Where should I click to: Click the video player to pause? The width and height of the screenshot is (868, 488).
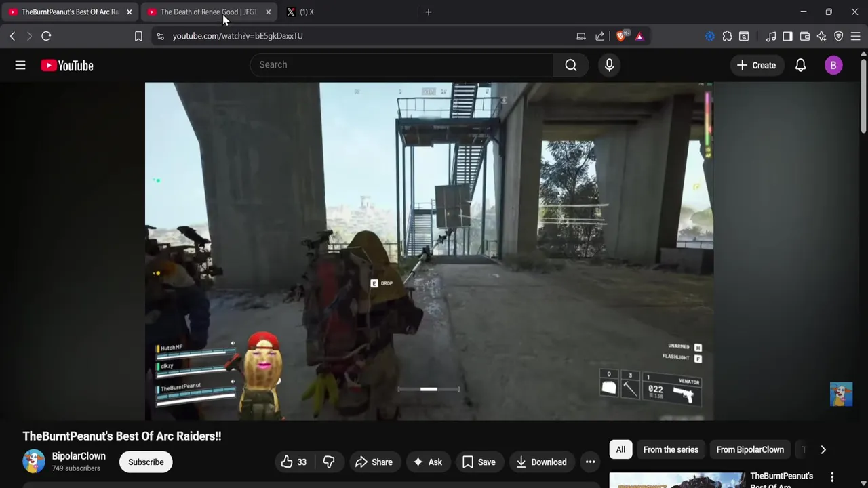[x=429, y=251]
